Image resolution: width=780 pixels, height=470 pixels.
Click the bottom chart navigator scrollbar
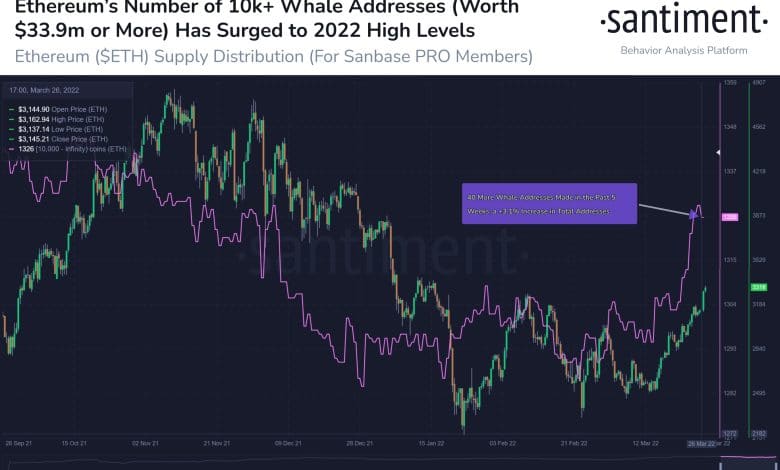click(390, 463)
